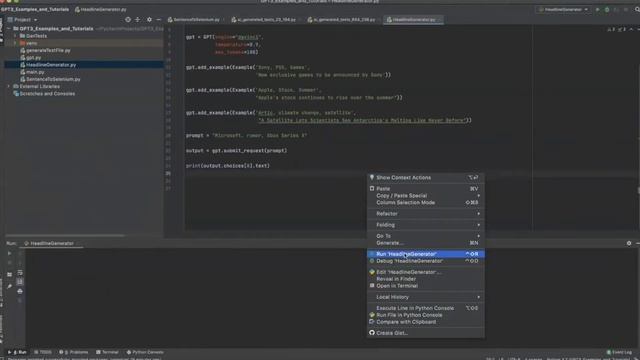Click the green Run button in toolbar

598,9
